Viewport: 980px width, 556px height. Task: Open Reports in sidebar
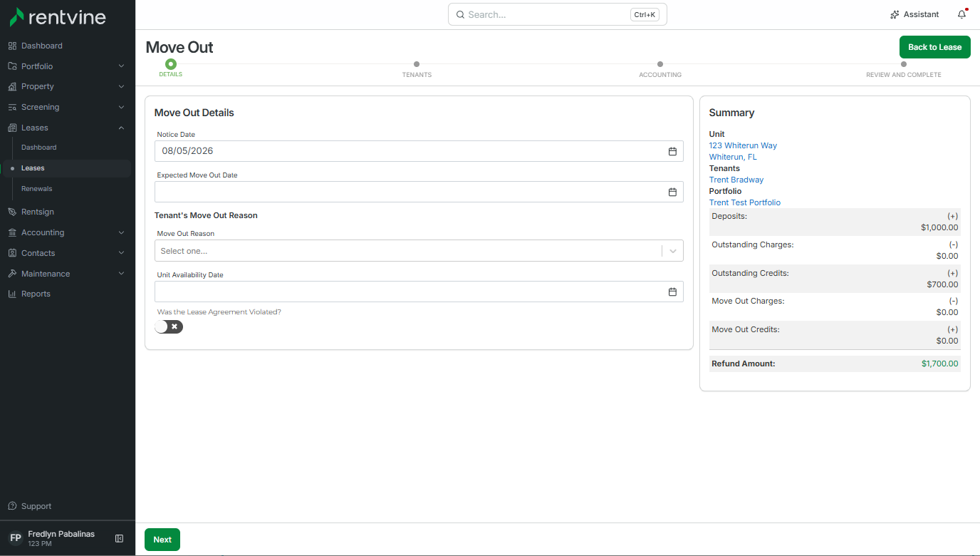pyautogui.click(x=36, y=294)
